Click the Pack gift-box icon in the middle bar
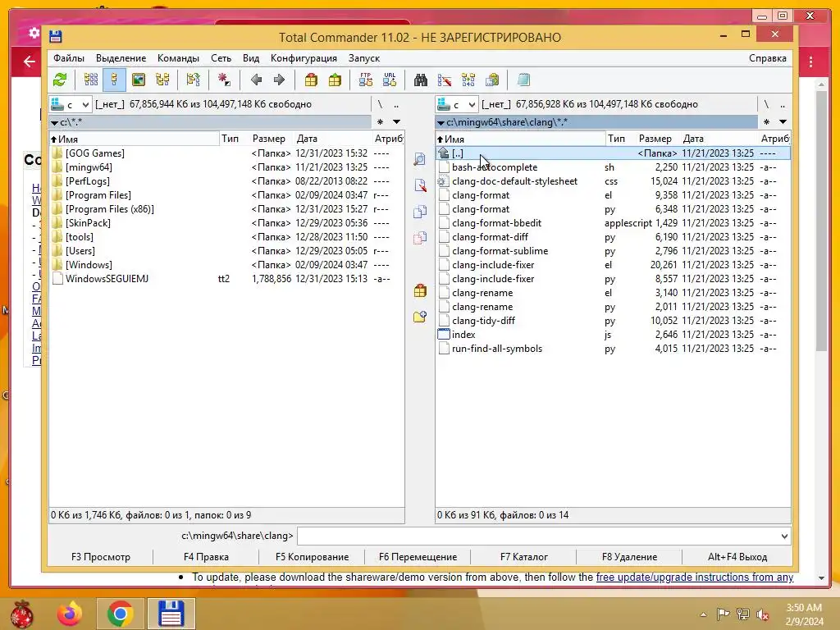 click(420, 291)
